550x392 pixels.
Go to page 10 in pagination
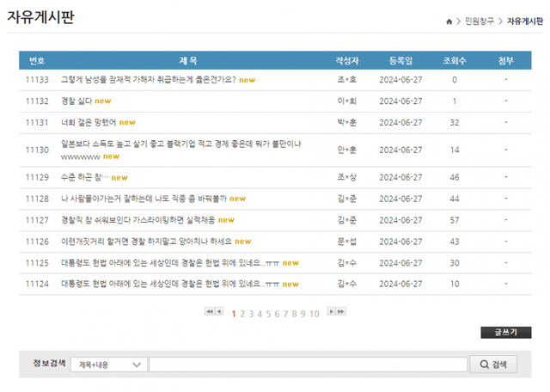(315, 313)
